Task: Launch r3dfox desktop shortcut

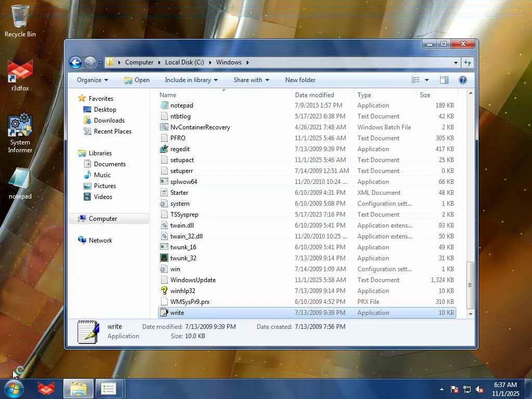Action: (x=20, y=75)
